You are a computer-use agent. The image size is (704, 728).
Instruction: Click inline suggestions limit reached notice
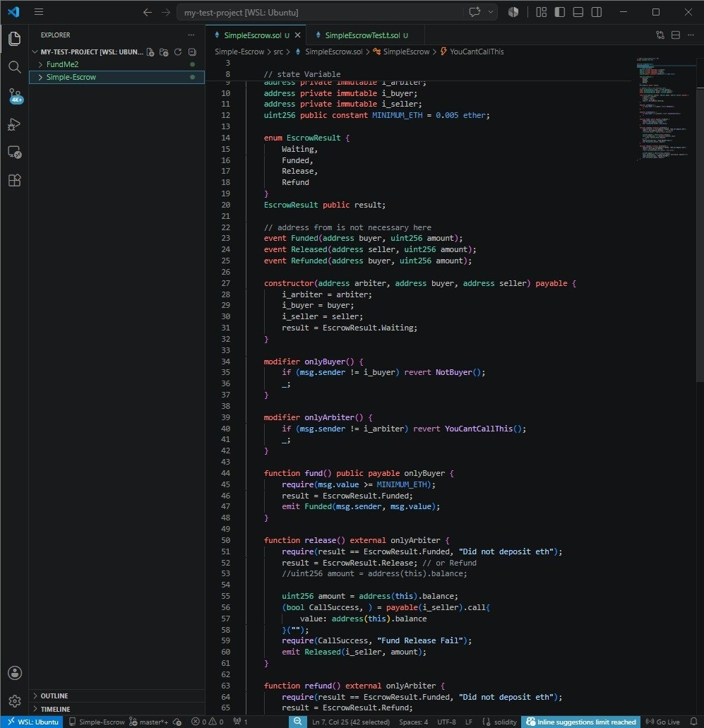pyautogui.click(x=580, y=722)
